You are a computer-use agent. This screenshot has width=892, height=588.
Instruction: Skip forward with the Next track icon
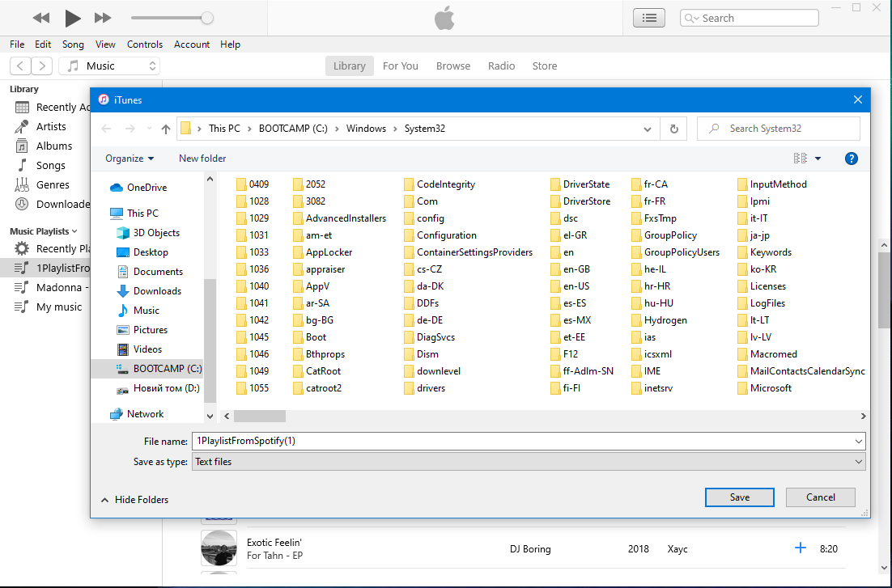pyautogui.click(x=103, y=18)
